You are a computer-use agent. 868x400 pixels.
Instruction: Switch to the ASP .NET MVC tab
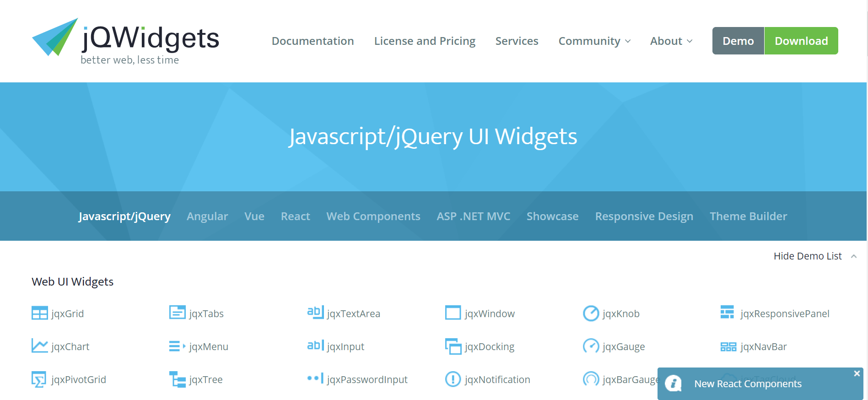474,216
